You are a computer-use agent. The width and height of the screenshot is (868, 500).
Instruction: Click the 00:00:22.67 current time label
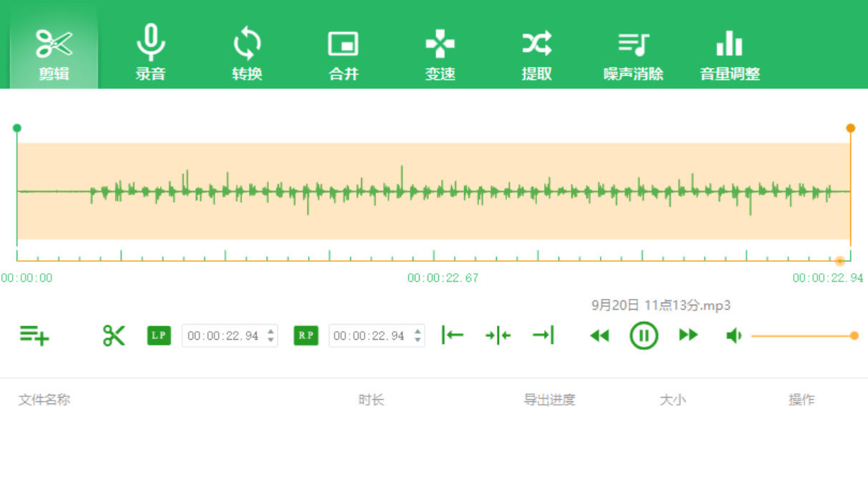click(443, 278)
